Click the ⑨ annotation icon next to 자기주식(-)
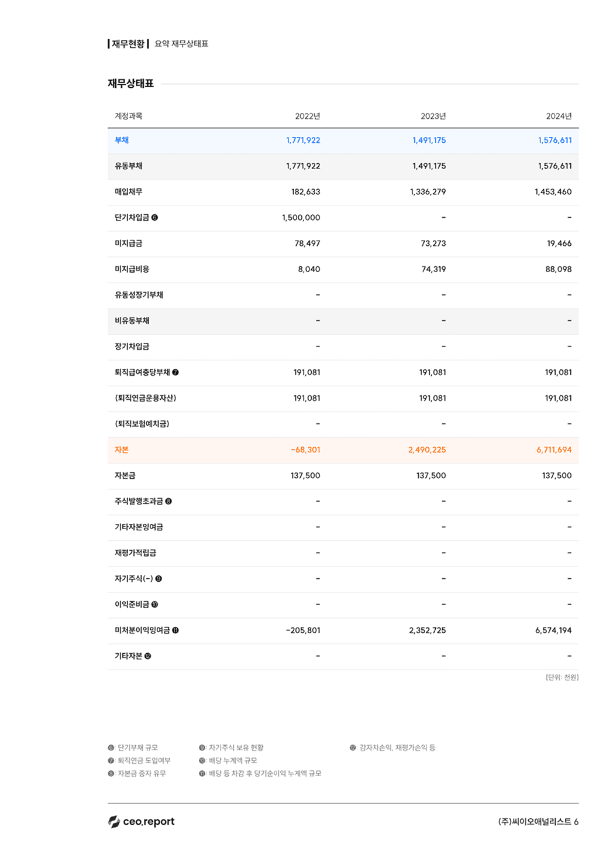 click(x=159, y=578)
